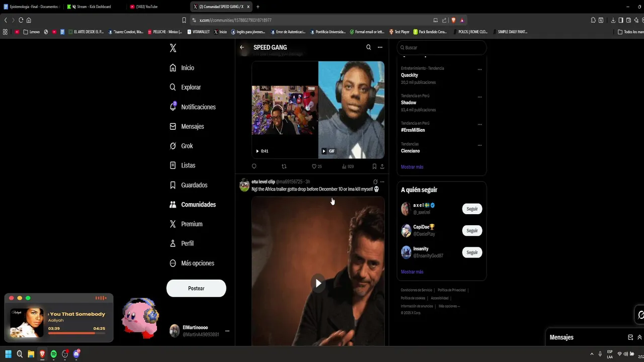Viewport: 644px width, 362px height.
Task: Open otu level clip profile avatar
Action: 245,185
